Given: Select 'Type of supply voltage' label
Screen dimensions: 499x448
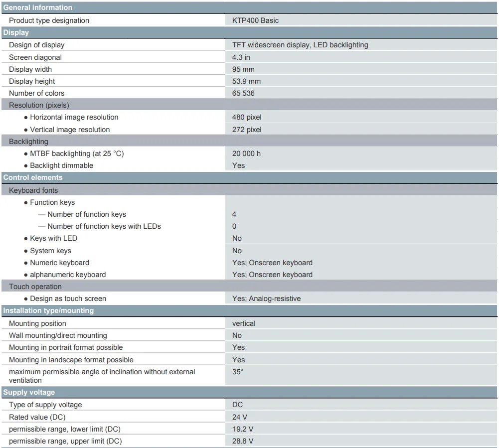Looking at the screenshot, I should pyautogui.click(x=45, y=405).
